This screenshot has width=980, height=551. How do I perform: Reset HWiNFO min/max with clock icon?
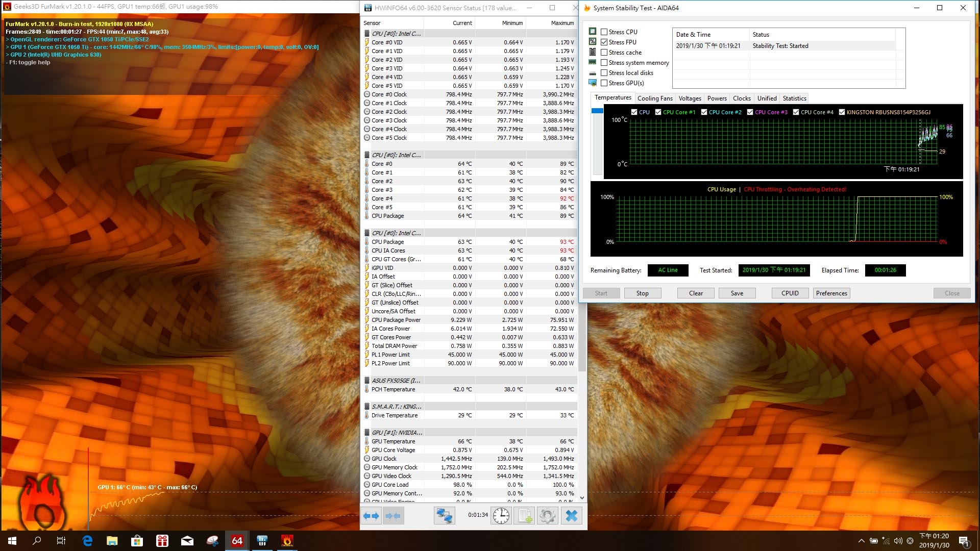pyautogui.click(x=501, y=516)
